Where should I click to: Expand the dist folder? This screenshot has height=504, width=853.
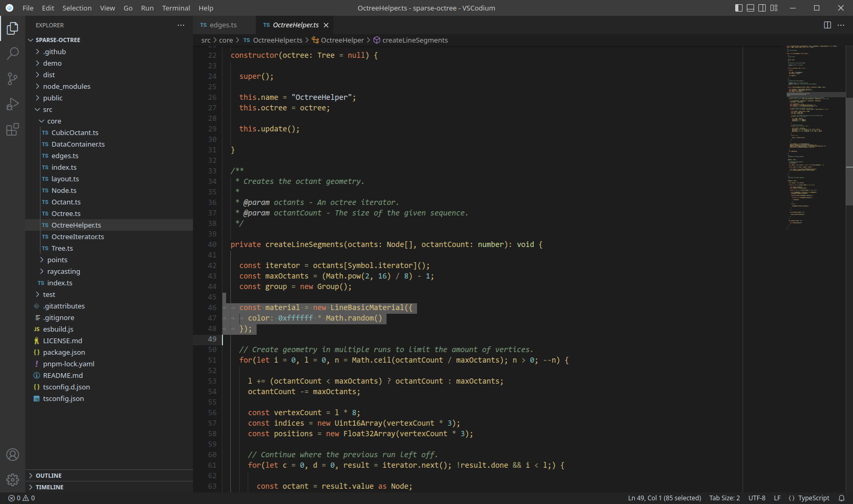[109, 75]
